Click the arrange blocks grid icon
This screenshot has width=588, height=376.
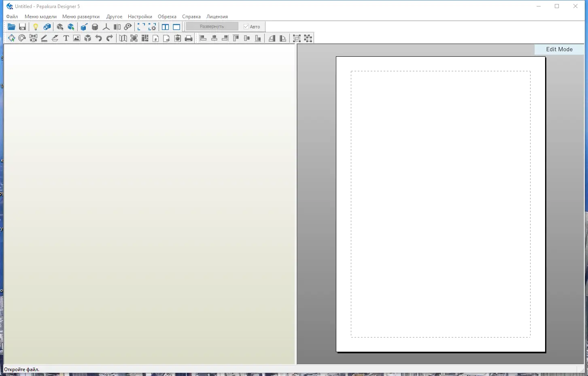point(145,38)
